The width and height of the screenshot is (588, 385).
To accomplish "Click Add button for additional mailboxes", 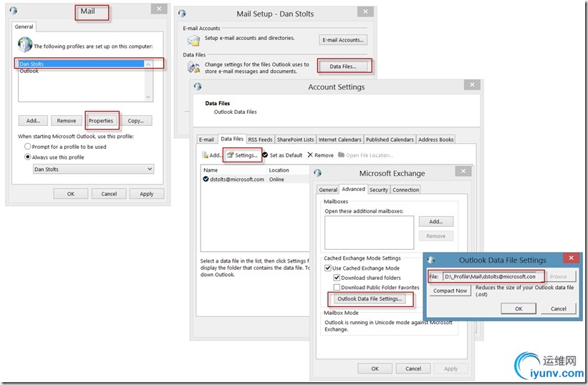I will click(435, 221).
